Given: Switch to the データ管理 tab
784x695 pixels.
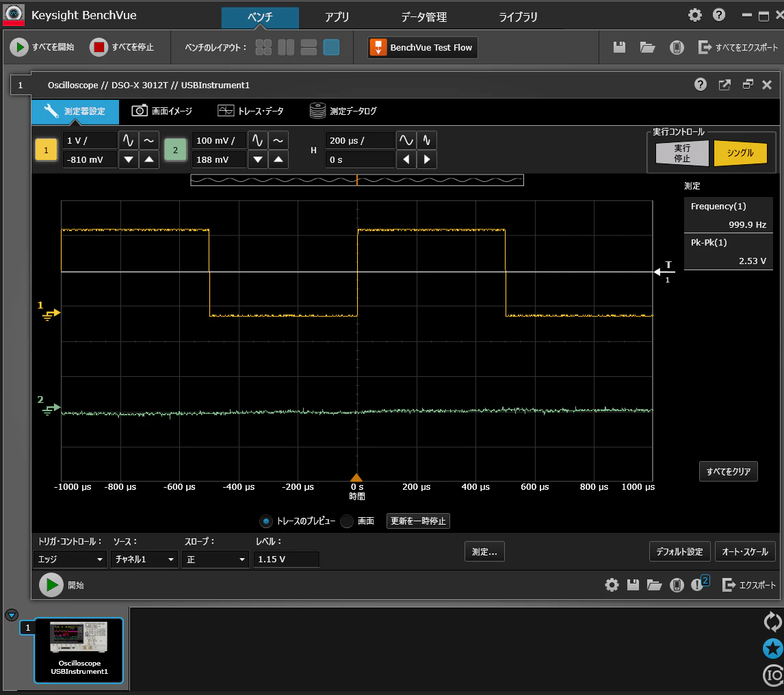Looking at the screenshot, I should [x=424, y=17].
